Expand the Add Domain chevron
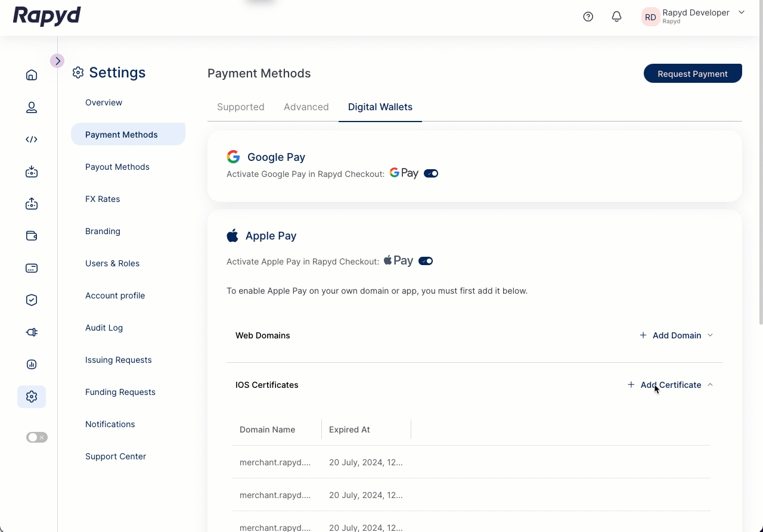Viewport: 763px width, 532px height. click(710, 335)
